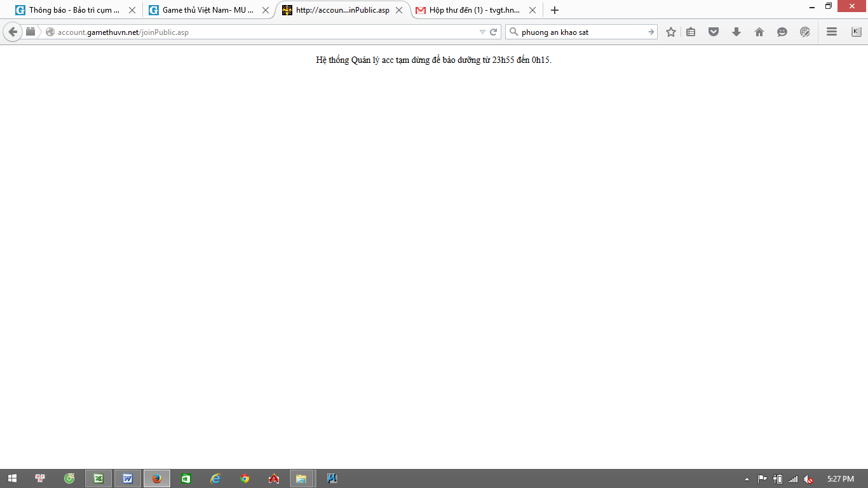The width and height of the screenshot is (868, 488).
Task: Open the URL history dropdown arrow
Action: (x=482, y=32)
